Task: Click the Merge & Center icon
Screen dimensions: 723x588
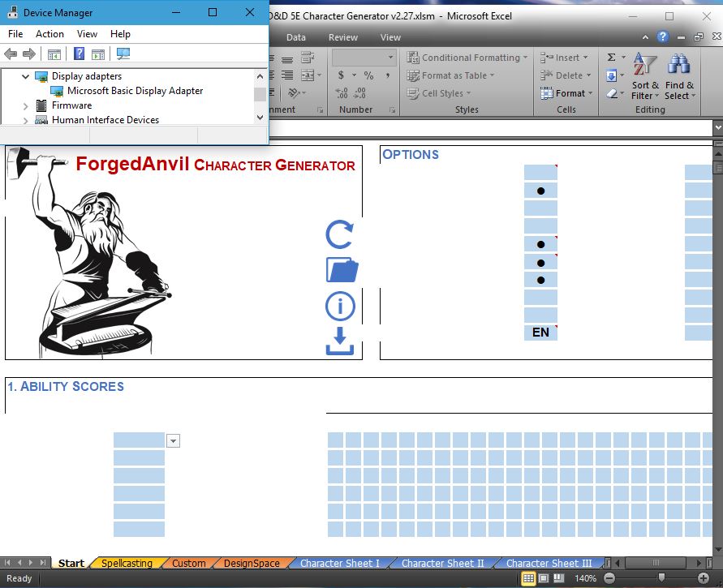Action: click(x=308, y=75)
